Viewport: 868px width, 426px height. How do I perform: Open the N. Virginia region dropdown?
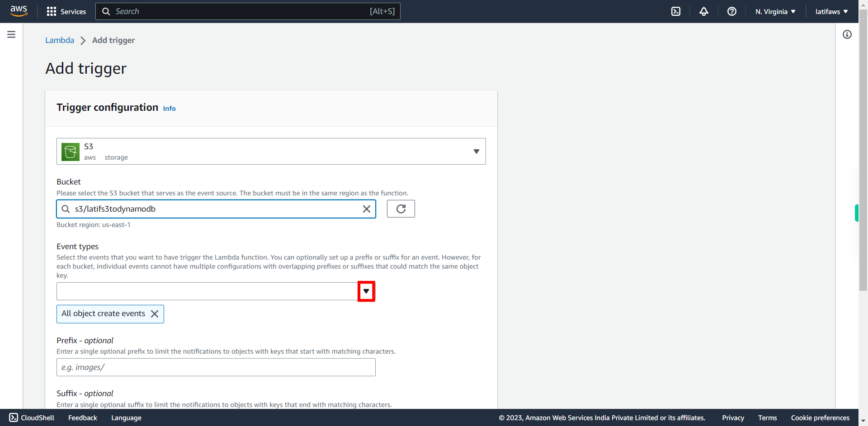pyautogui.click(x=775, y=11)
